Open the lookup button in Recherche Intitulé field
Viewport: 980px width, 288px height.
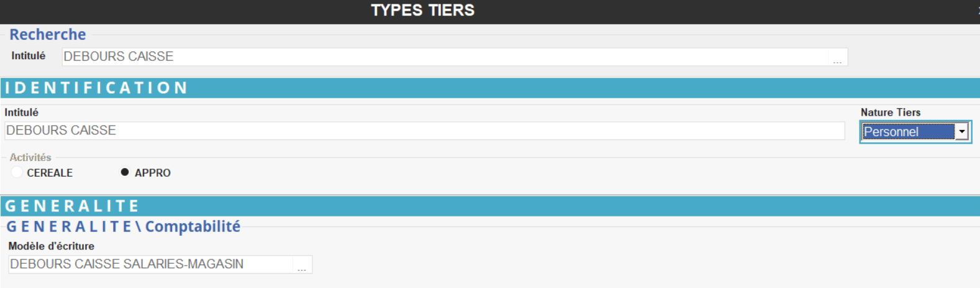837,58
